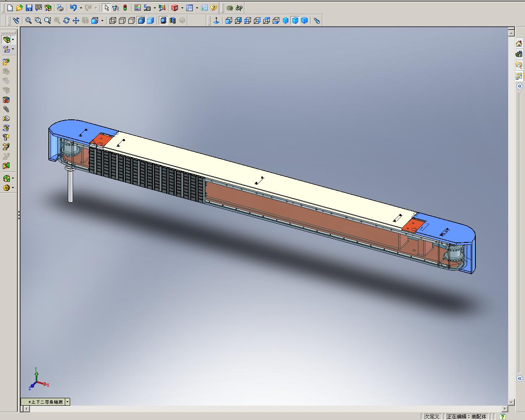The width and height of the screenshot is (525, 420).
Task: Click the Insert Components icon
Action: pyautogui.click(x=6, y=62)
